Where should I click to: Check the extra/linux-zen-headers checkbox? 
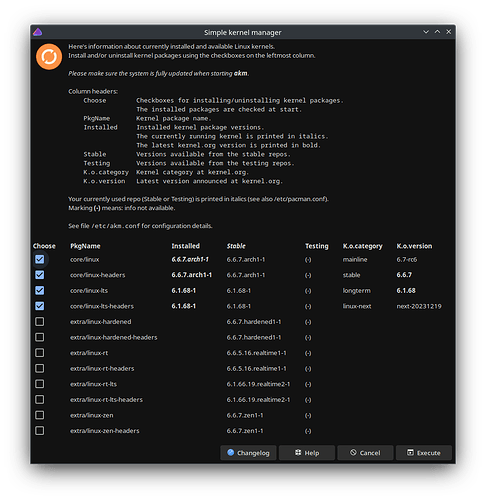click(x=40, y=431)
